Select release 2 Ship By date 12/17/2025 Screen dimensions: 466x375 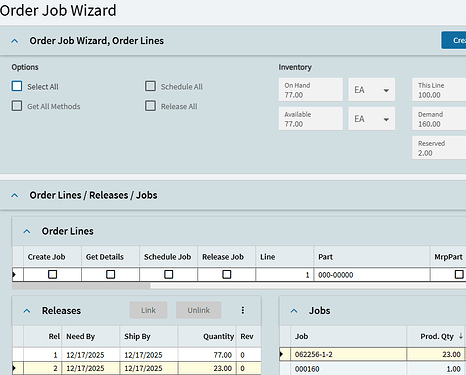(x=148, y=368)
